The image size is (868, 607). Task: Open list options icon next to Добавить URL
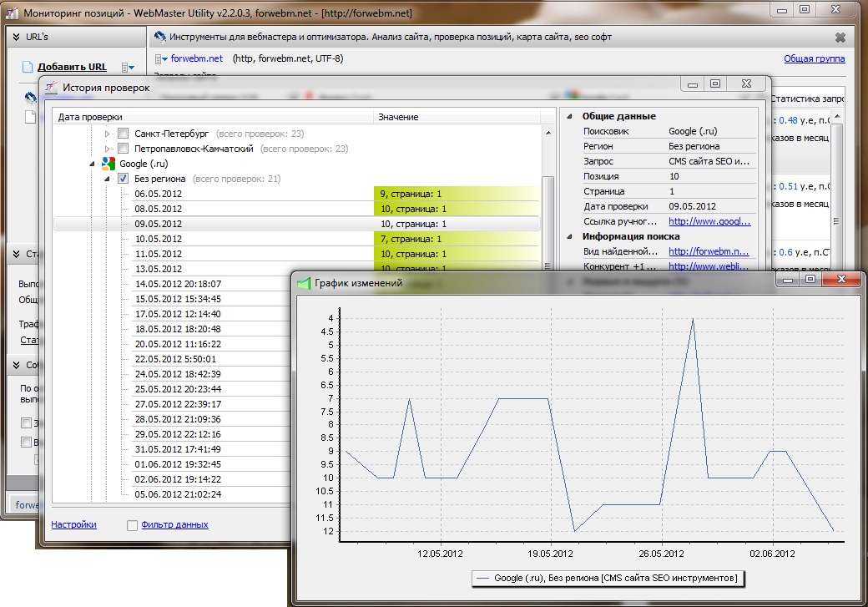[127, 67]
